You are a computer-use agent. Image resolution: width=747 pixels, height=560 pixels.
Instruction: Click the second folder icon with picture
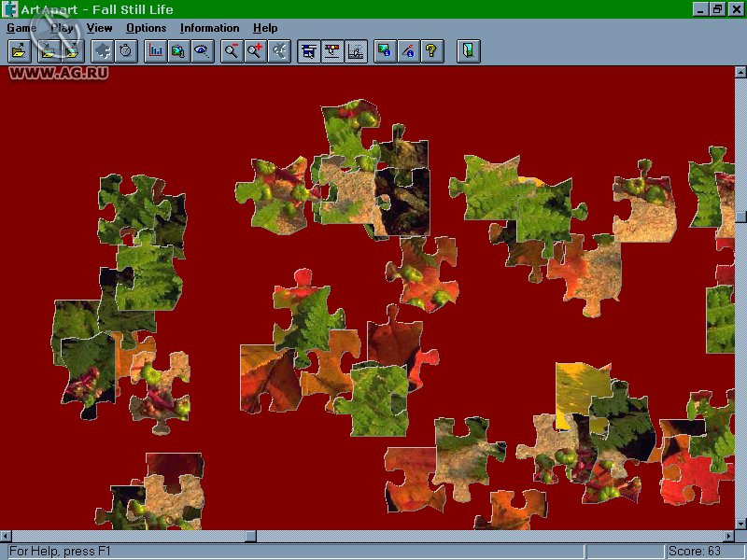[49, 51]
